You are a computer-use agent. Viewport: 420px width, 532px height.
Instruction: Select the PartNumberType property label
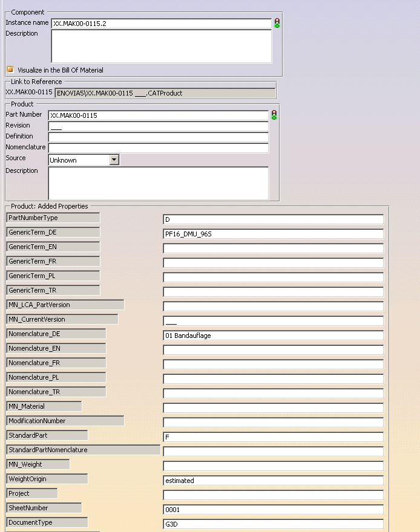tap(53, 218)
